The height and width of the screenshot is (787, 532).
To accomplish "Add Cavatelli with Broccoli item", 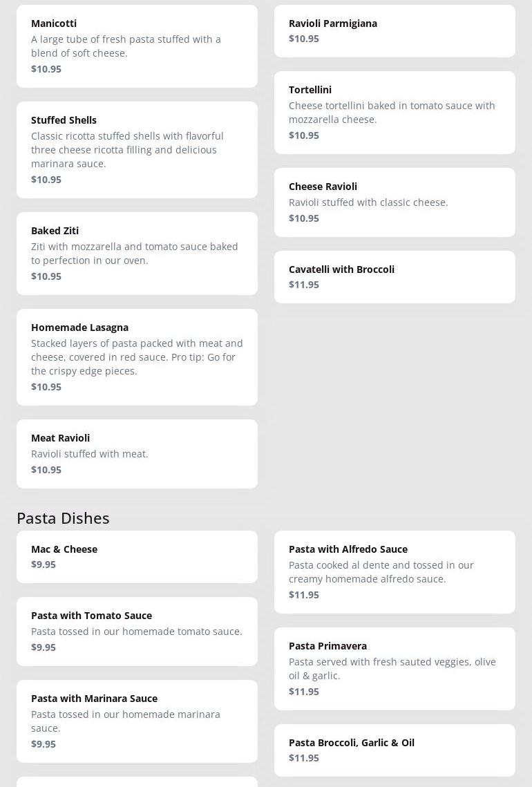I will click(x=395, y=276).
